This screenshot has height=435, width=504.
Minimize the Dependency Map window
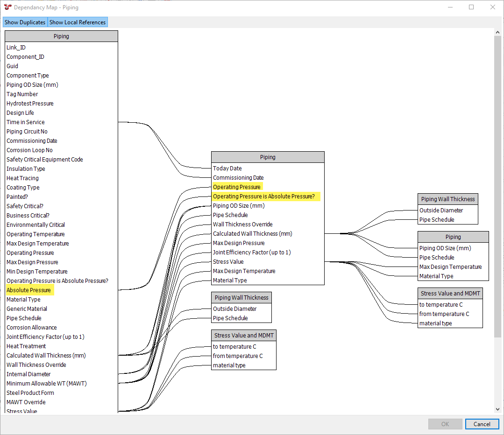[x=450, y=7]
